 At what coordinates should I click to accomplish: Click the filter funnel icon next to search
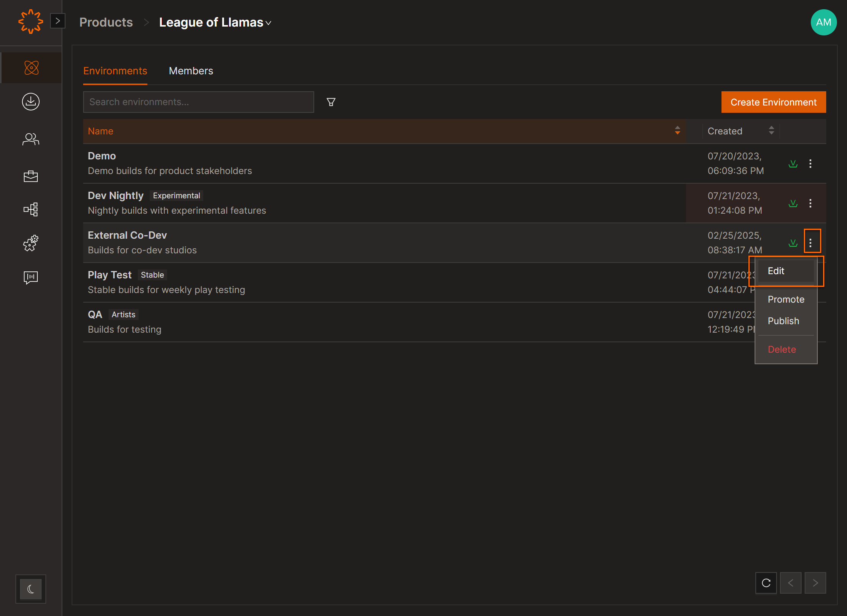click(331, 102)
